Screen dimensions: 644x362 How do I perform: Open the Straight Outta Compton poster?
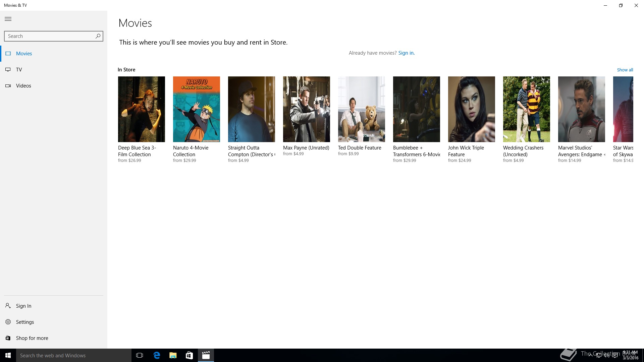[x=252, y=109]
